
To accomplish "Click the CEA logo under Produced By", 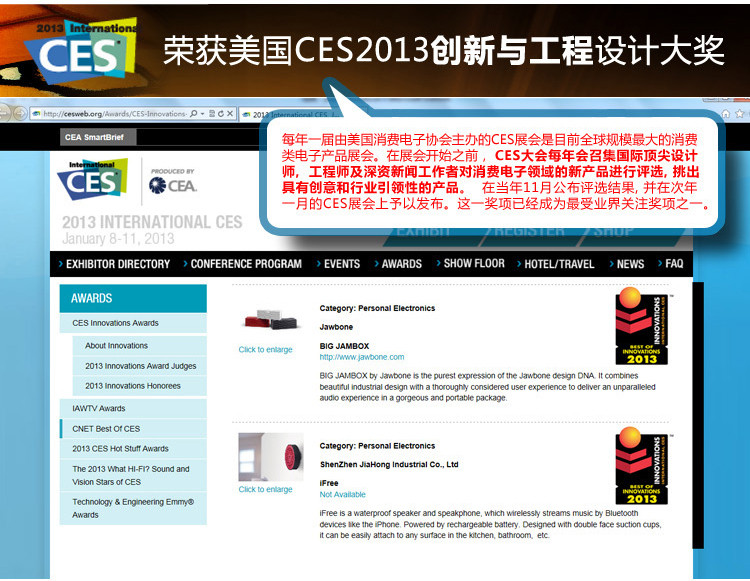I will click(x=173, y=185).
